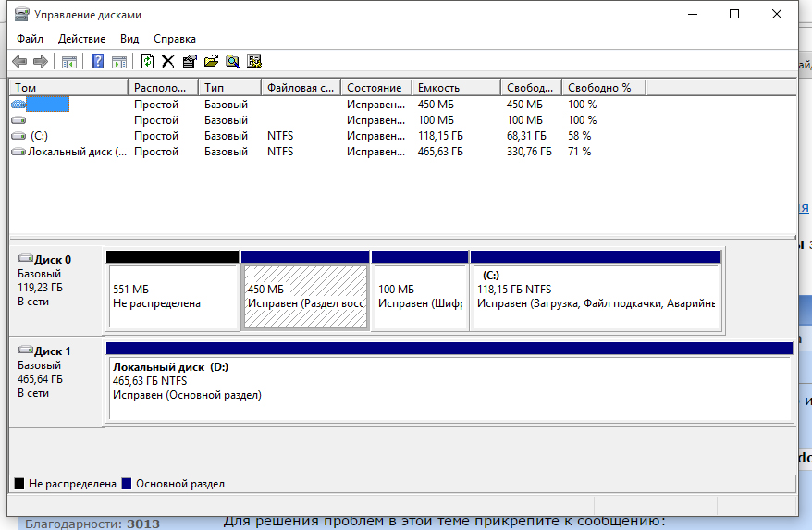Screen dimensions: 812x530
Task: Click the Explore magnifier toolbar icon
Action: [232, 62]
